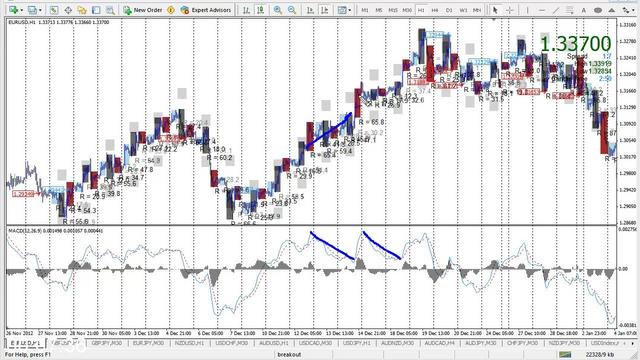The image size is (640, 360).
Task: Toggle the Data Window crosshair-circle icon
Action: coord(68,10)
